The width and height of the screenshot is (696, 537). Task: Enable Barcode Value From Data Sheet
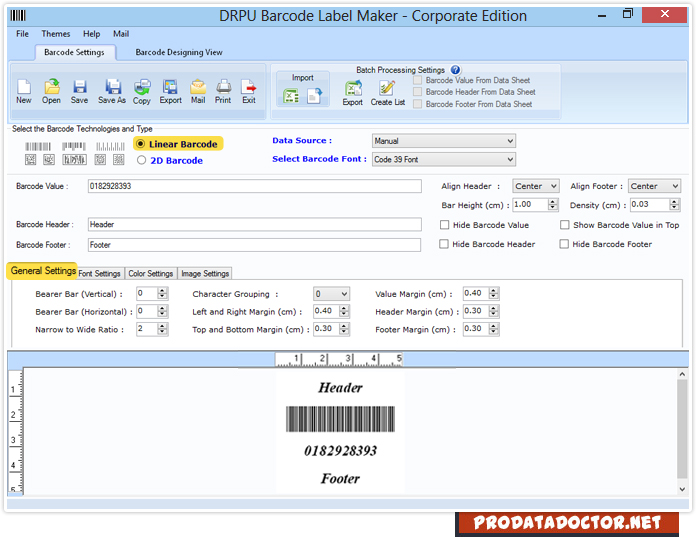(418, 80)
